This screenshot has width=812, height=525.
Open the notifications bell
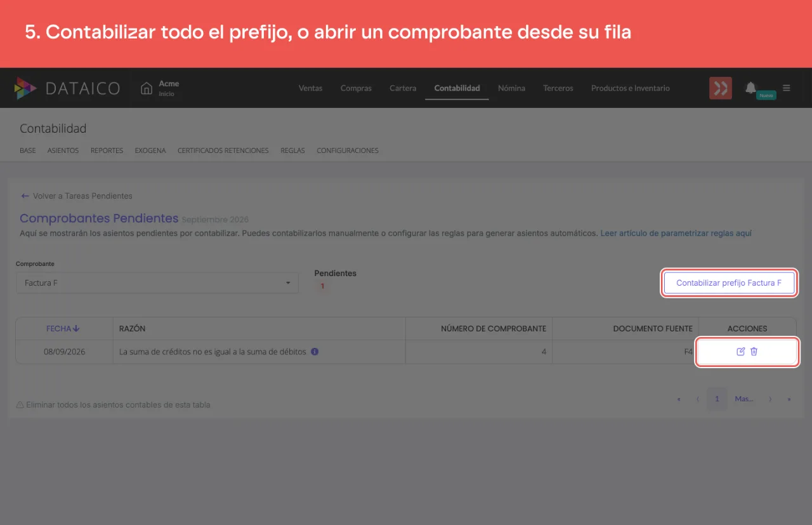[750, 88]
